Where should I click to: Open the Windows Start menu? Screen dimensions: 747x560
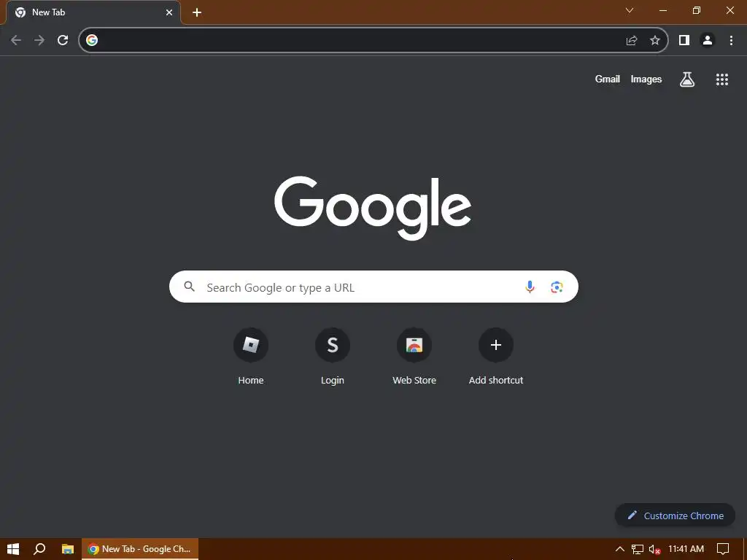click(13, 549)
